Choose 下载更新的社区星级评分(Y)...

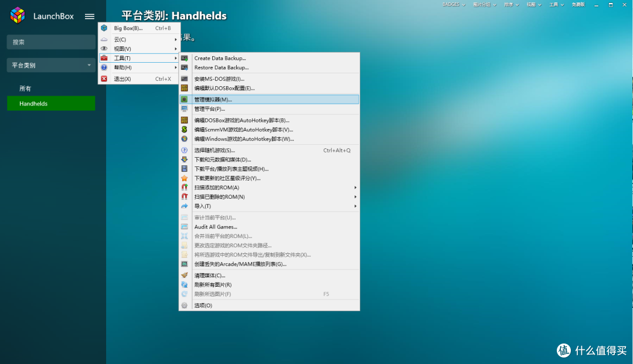point(269,178)
